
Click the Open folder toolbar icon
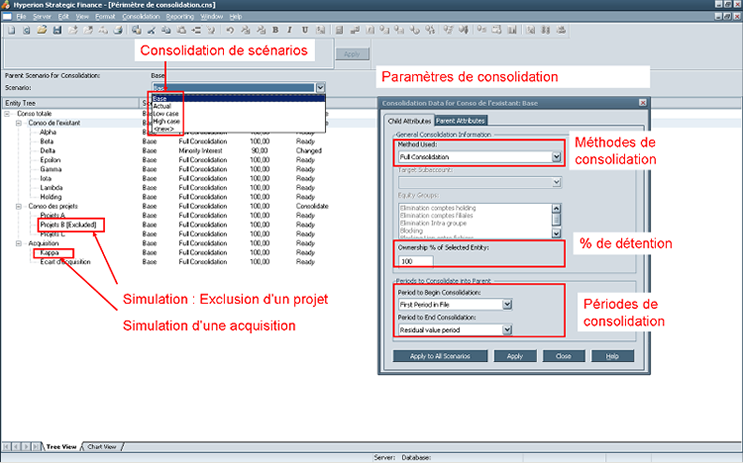pos(42,30)
